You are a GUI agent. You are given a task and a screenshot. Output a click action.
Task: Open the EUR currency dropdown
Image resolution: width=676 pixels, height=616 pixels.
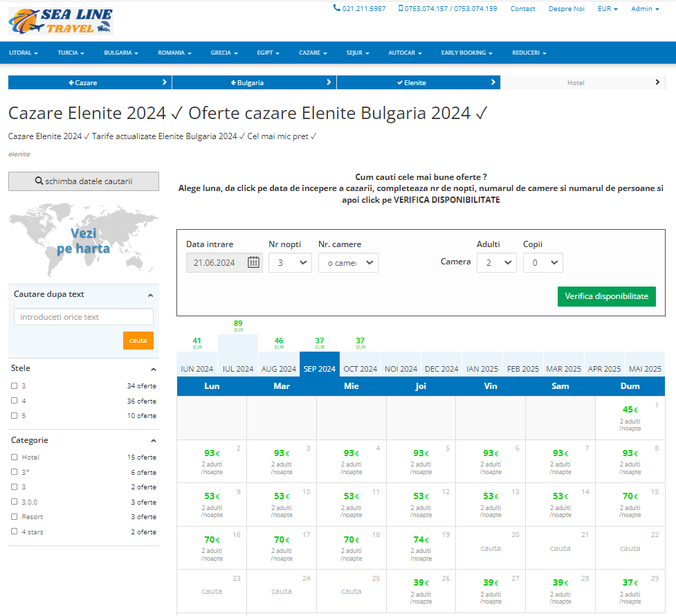(x=608, y=8)
